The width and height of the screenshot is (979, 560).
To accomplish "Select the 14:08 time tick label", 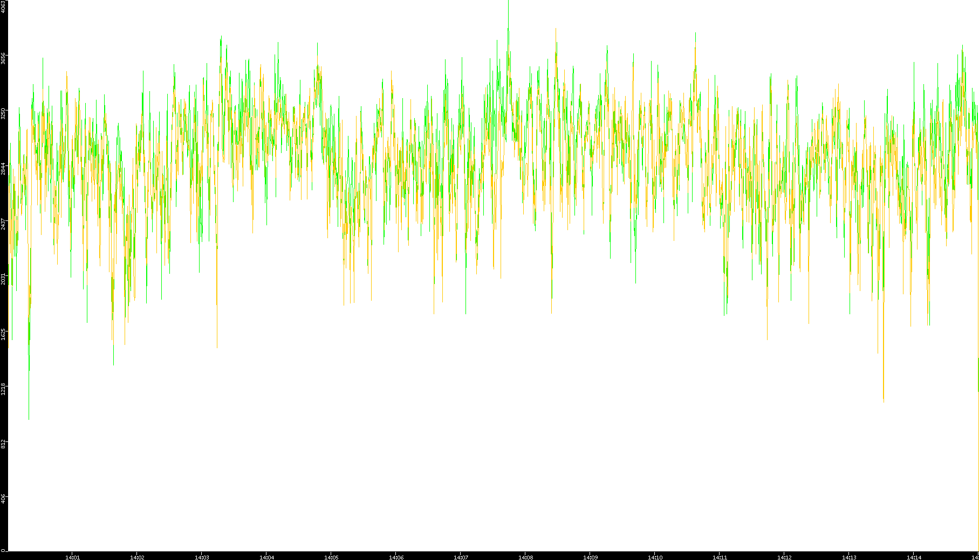I will pyautogui.click(x=525, y=557).
